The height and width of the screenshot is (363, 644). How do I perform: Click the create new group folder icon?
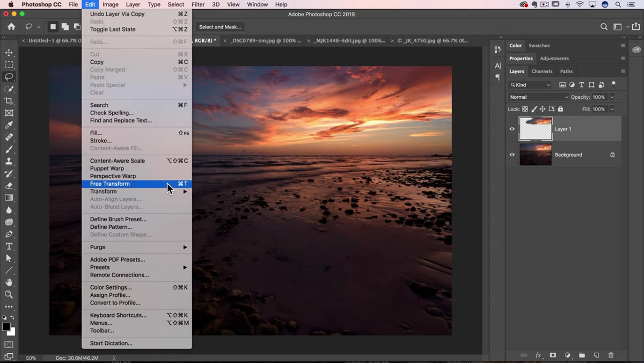click(x=582, y=355)
